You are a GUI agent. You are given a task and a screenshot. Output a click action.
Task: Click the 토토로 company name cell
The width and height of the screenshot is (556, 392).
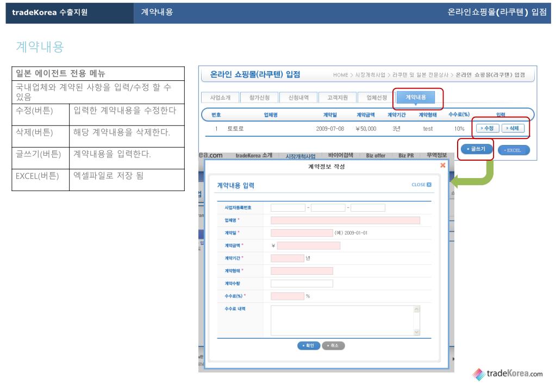click(235, 129)
